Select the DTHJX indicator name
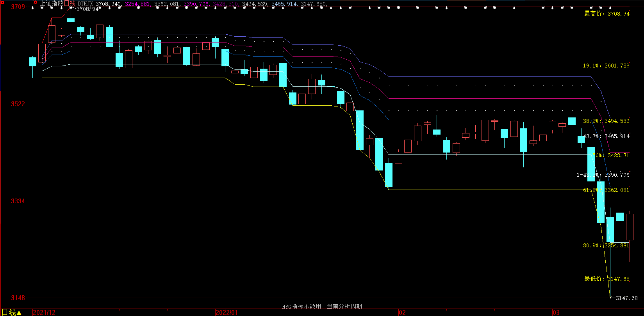The image size is (644, 316). click(85, 4)
